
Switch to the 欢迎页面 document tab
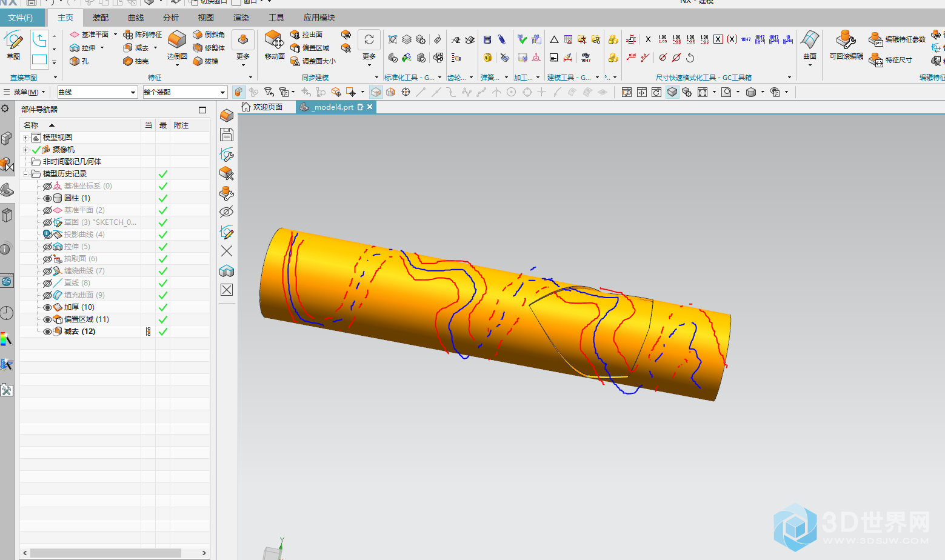262,107
